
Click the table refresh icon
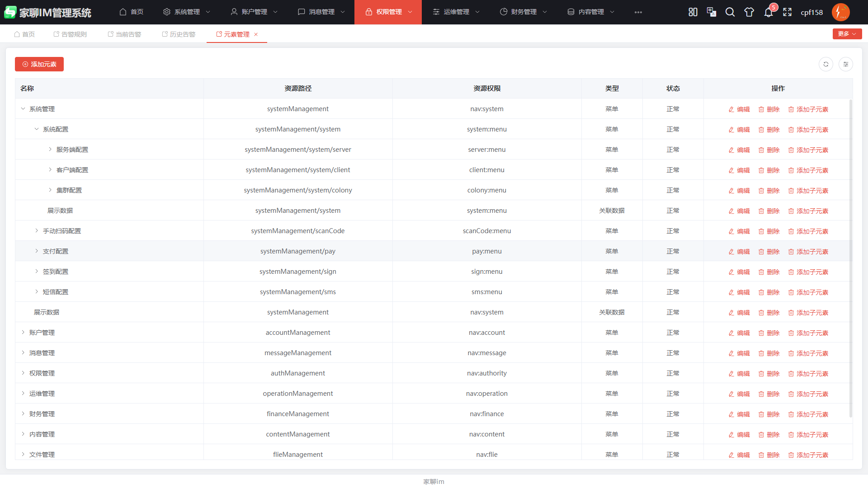click(826, 64)
